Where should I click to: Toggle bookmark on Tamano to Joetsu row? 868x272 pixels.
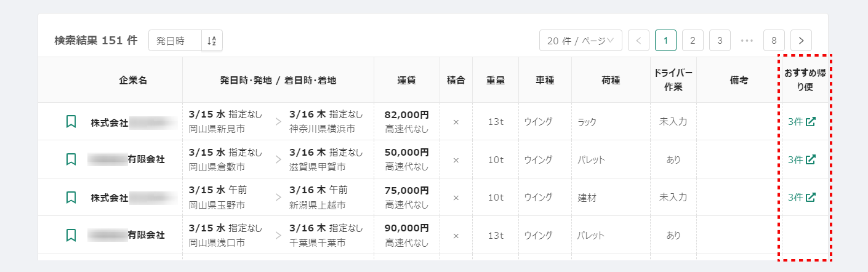click(x=71, y=198)
